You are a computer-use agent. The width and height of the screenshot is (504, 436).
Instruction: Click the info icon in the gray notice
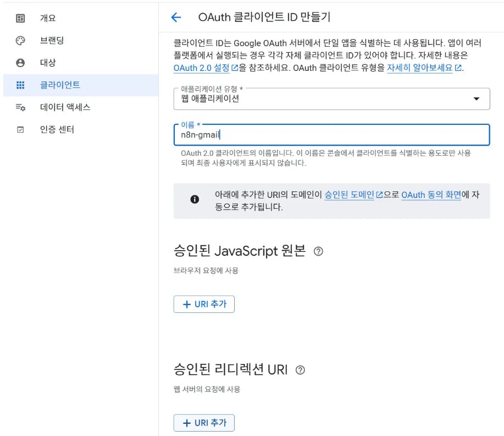pos(195,200)
